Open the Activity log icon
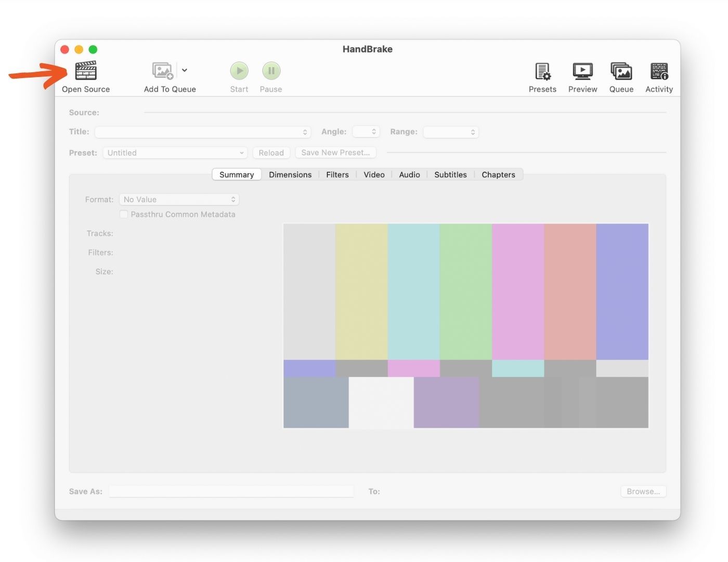The width and height of the screenshot is (728, 562). (x=659, y=71)
